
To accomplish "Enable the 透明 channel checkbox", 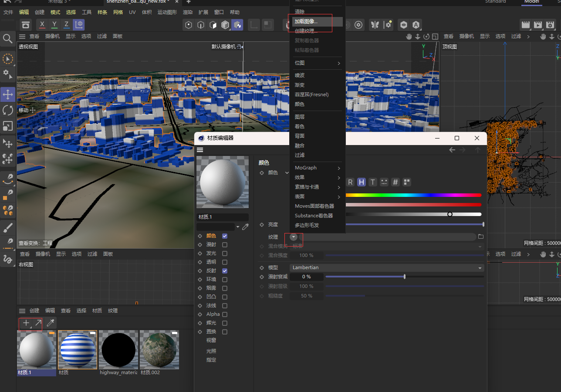I will [225, 262].
